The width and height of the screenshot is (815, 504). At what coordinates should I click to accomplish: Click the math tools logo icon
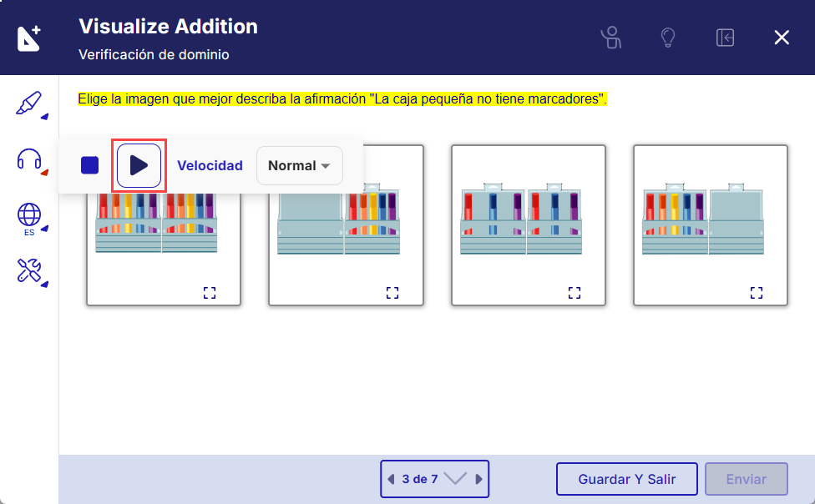click(x=28, y=38)
